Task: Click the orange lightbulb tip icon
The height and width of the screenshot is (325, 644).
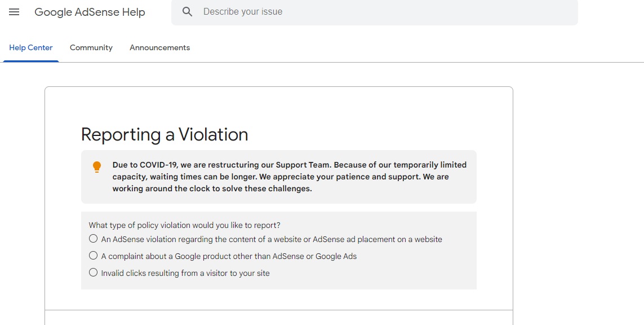Action: click(x=97, y=166)
